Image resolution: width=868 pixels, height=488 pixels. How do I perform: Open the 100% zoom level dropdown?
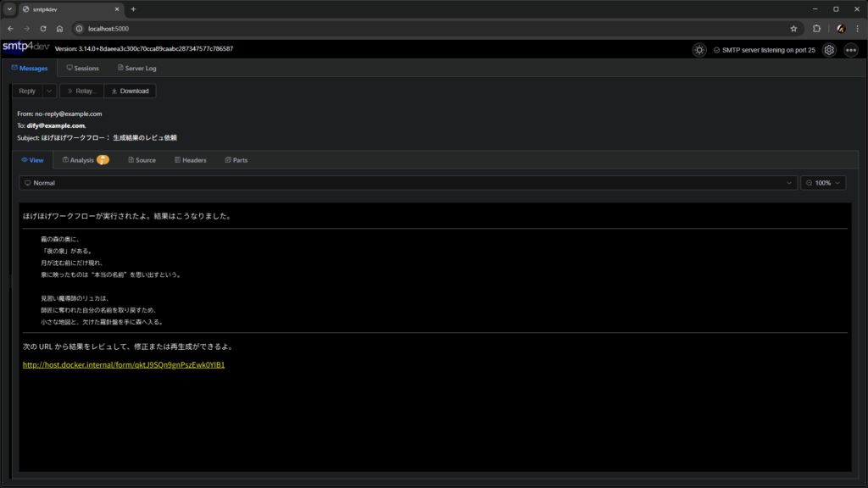click(823, 182)
